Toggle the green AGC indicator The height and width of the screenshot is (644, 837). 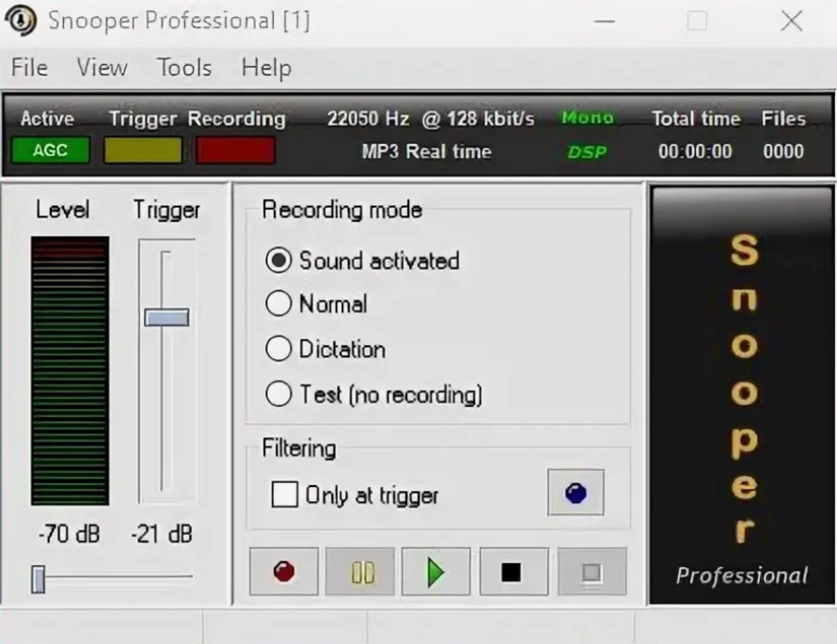[51, 150]
